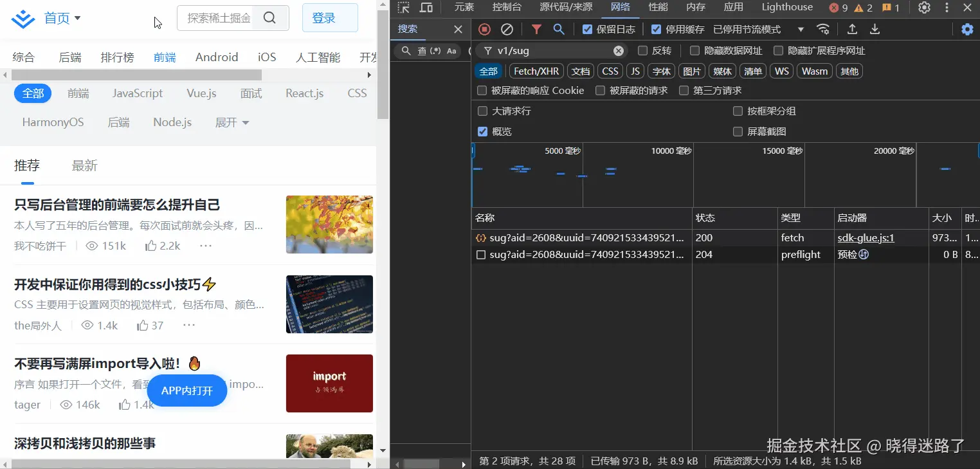Click the like icon showing 2.2k

(x=151, y=246)
